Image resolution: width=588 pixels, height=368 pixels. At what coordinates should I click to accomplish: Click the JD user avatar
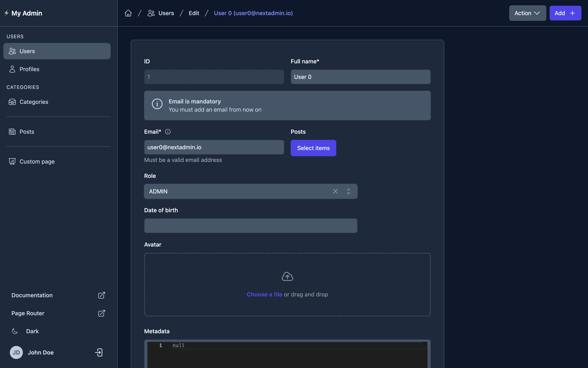click(16, 352)
